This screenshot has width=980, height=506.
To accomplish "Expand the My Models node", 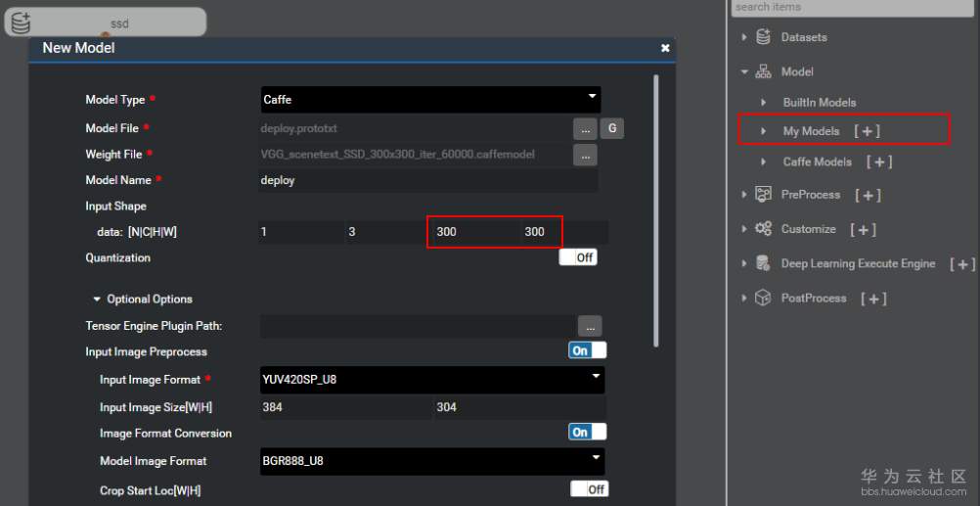I will click(763, 131).
